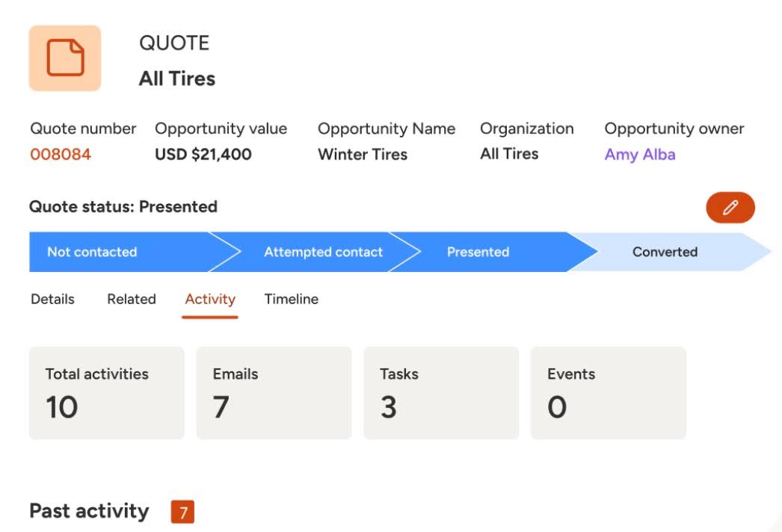Open the Timeline tab

291,299
